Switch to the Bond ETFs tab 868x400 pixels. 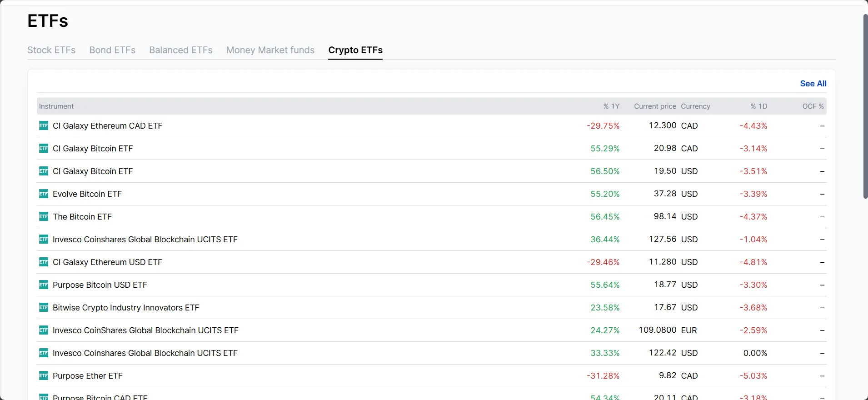tap(112, 50)
